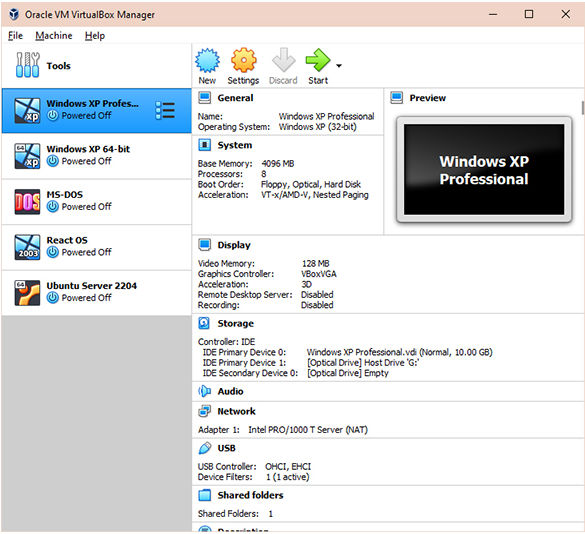The image size is (585, 534).
Task: Click the Floppy, Optical, Hard Disk boot order
Action: (x=311, y=184)
